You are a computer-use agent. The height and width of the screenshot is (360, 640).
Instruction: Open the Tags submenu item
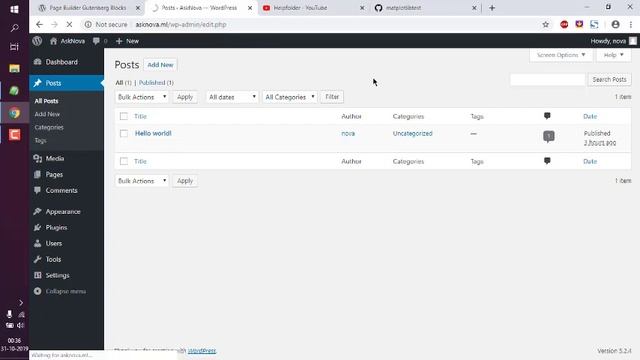[40, 140]
